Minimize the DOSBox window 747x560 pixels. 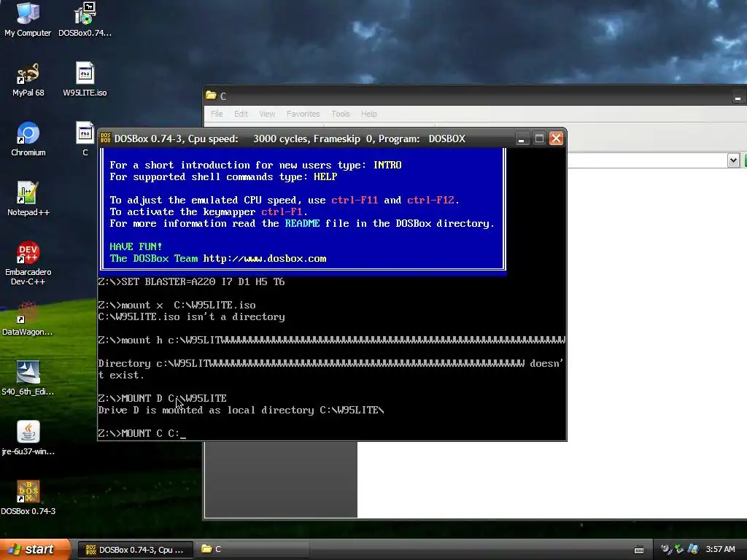point(522,139)
